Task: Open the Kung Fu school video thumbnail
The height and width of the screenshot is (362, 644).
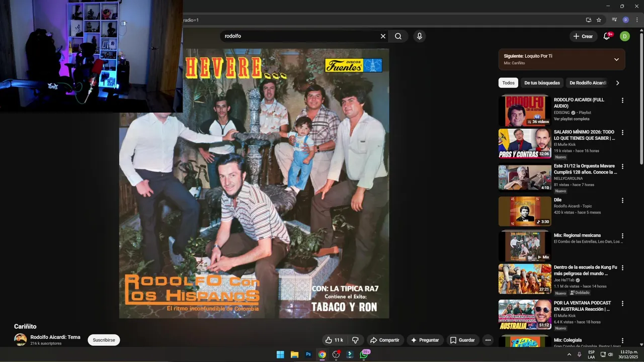Action: pos(525,279)
